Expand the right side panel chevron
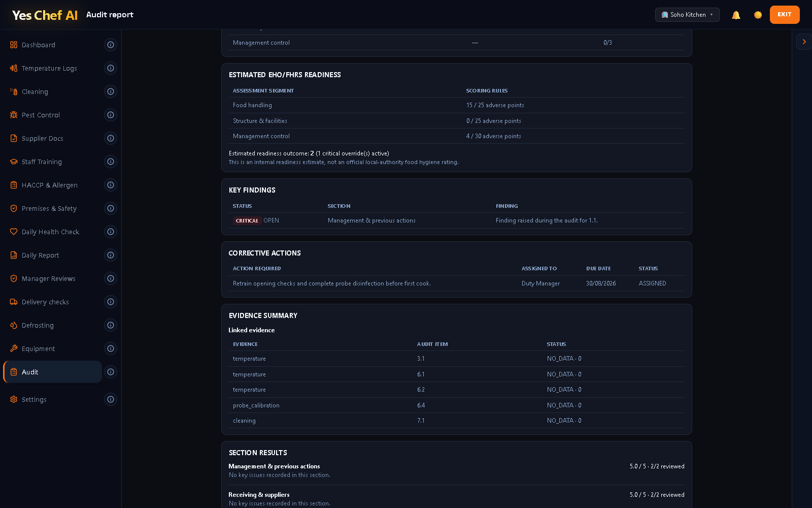This screenshot has height=508, width=812. click(x=804, y=42)
